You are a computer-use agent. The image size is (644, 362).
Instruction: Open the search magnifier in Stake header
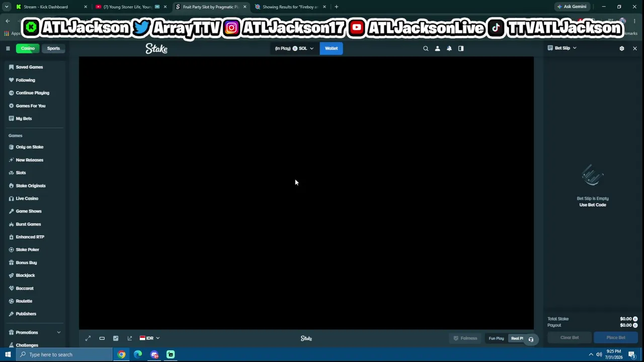coord(426,48)
